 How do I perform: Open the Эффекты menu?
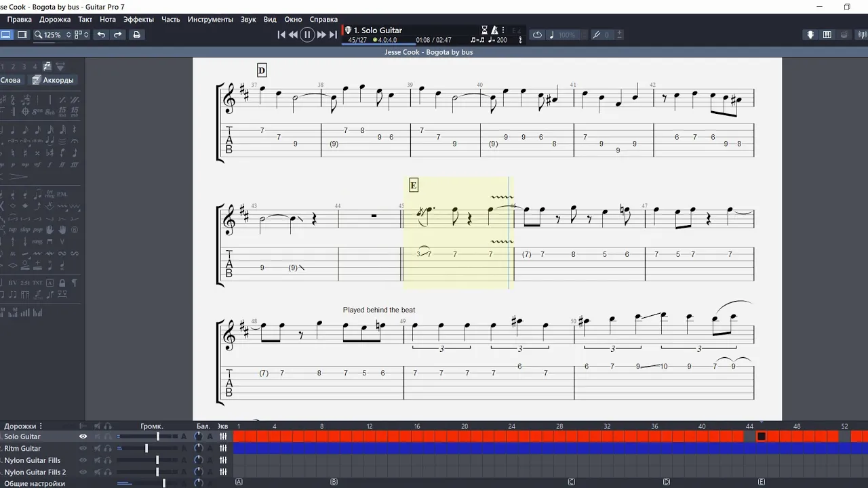pos(138,20)
